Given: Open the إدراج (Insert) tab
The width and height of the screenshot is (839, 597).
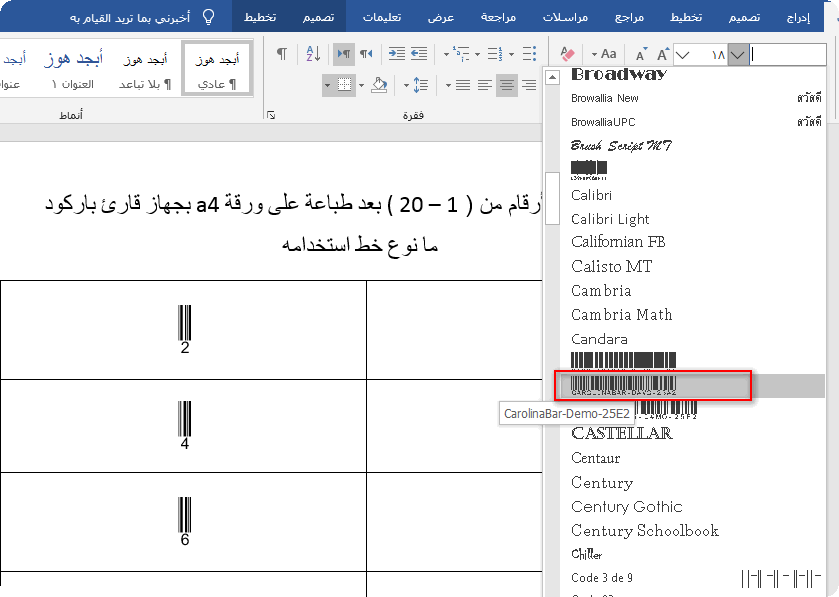Looking at the screenshot, I should tap(798, 18).
